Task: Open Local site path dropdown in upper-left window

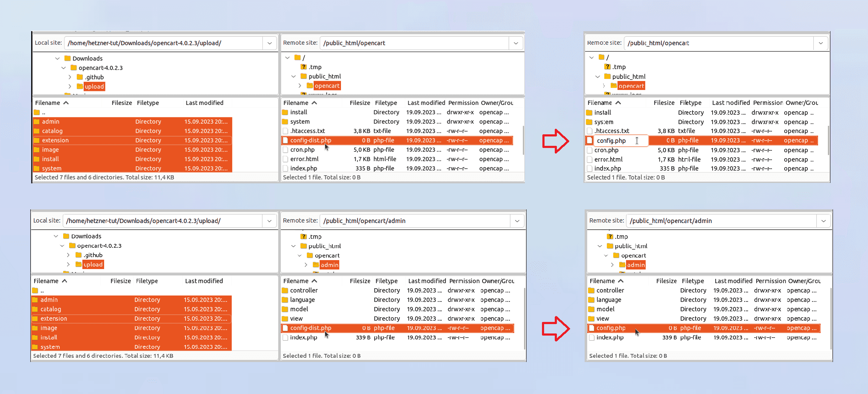Action: pyautogui.click(x=270, y=43)
